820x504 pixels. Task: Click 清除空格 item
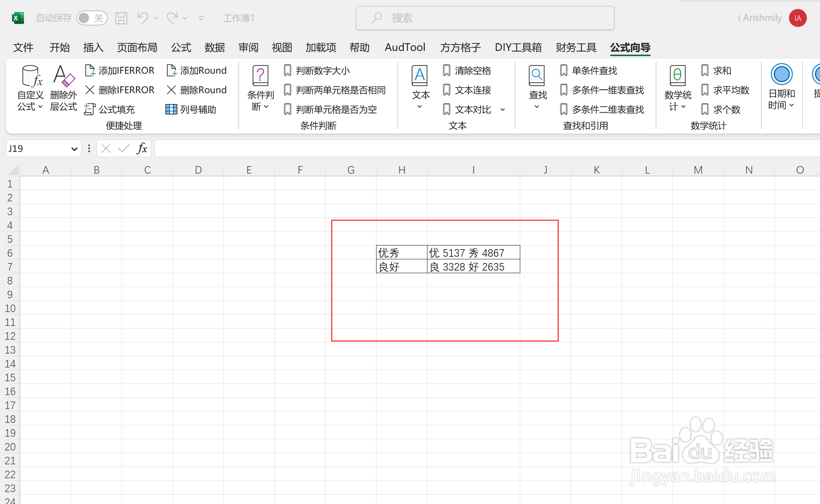coord(466,70)
